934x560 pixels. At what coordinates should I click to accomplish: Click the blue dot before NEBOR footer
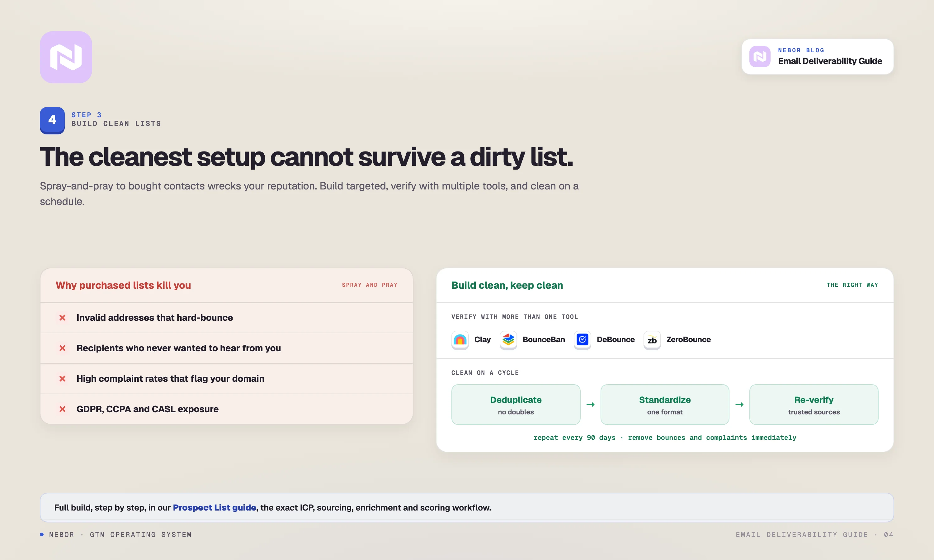pyautogui.click(x=42, y=534)
